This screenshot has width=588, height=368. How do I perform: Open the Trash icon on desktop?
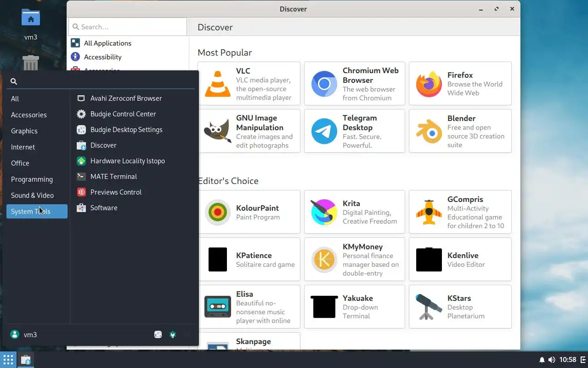coord(31,63)
